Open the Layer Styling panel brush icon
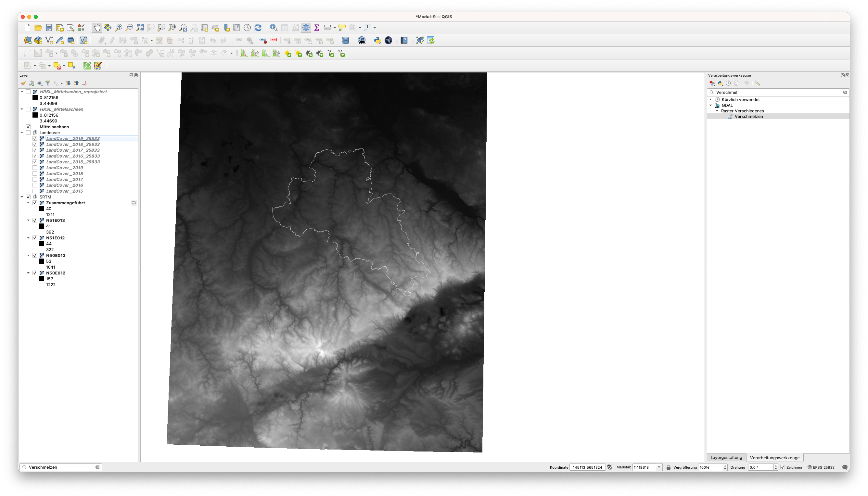Viewport: 868px width, 496px height. click(x=23, y=83)
